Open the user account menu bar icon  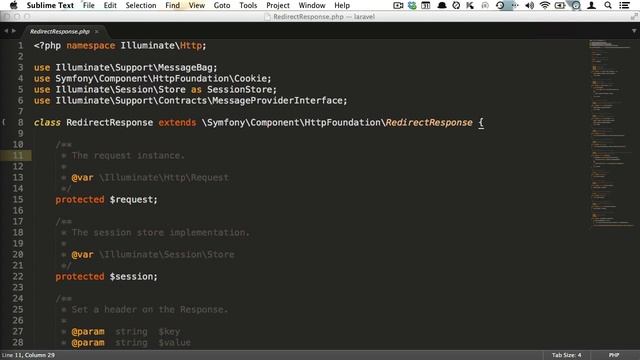point(591,5)
